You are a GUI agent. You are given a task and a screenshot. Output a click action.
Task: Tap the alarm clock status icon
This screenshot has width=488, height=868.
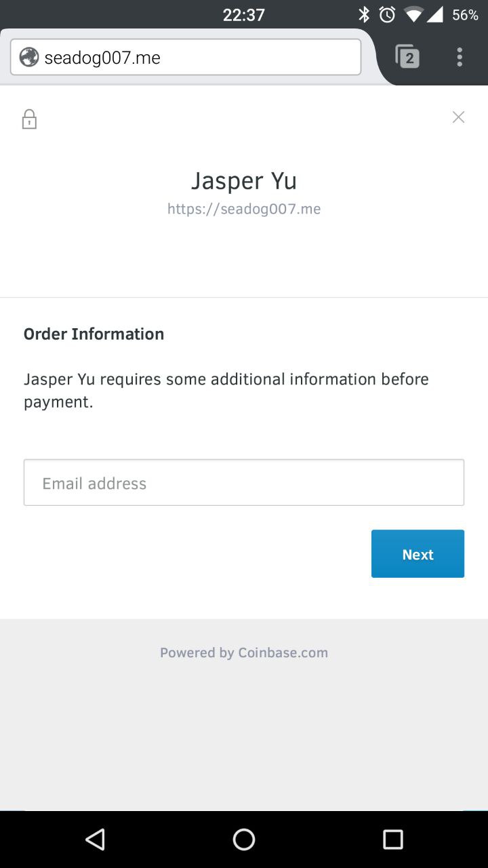coord(387,14)
